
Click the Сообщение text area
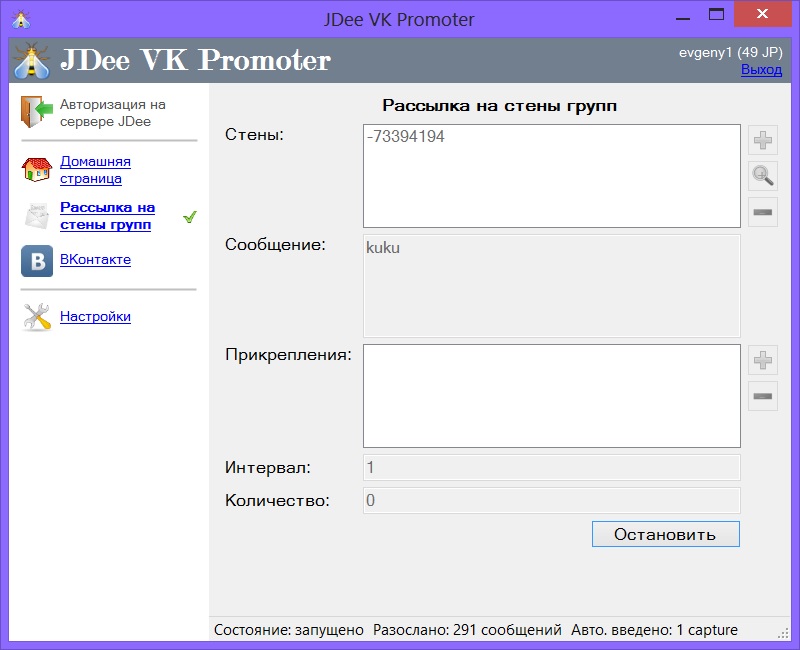pyautogui.click(x=552, y=286)
